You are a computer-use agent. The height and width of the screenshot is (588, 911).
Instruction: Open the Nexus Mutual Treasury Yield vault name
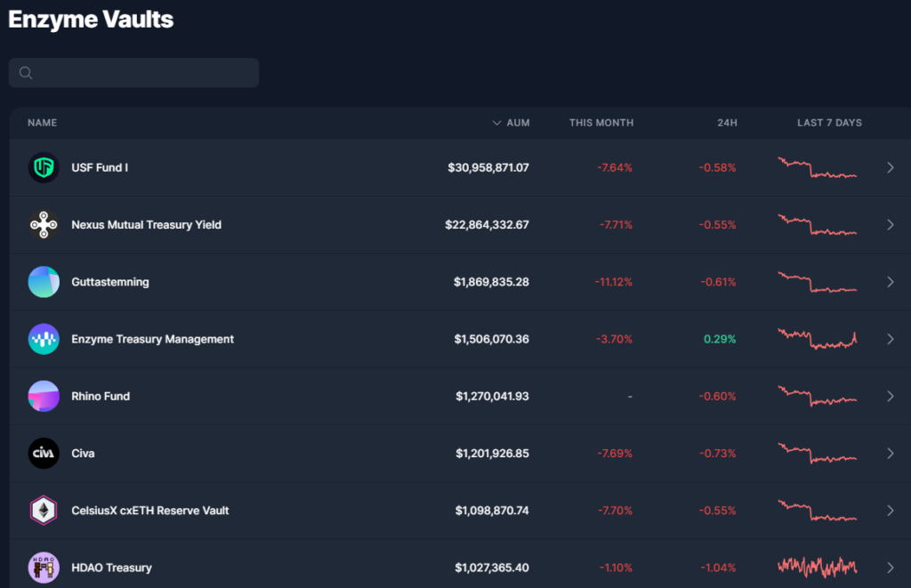tap(146, 225)
